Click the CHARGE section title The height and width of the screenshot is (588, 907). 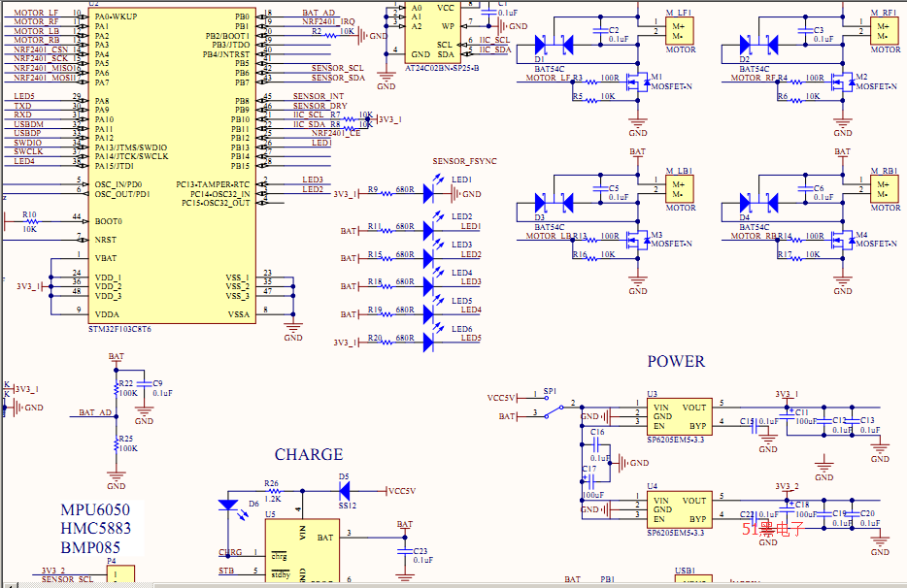[309, 454]
